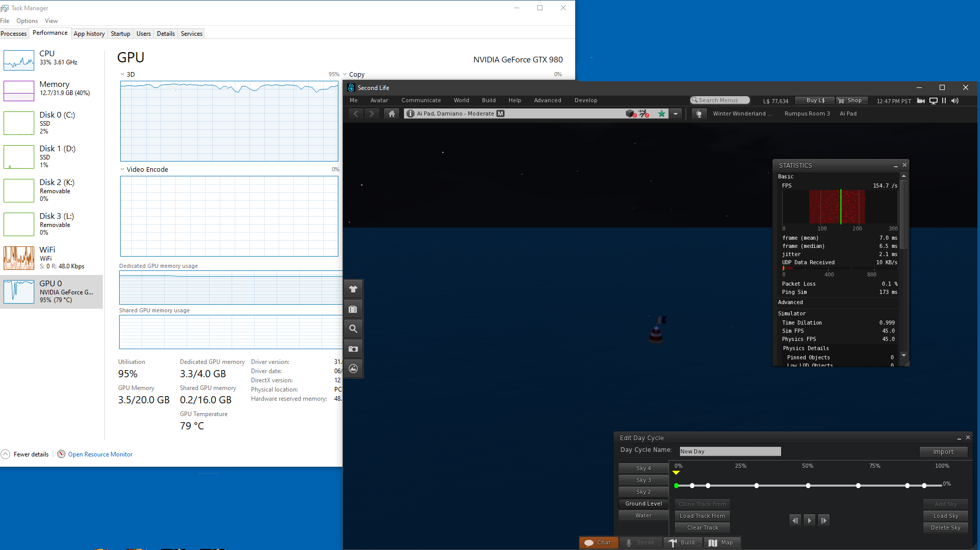Viewport: 980px width, 550px height.
Task: Select the Sky 3 track
Action: pos(644,480)
